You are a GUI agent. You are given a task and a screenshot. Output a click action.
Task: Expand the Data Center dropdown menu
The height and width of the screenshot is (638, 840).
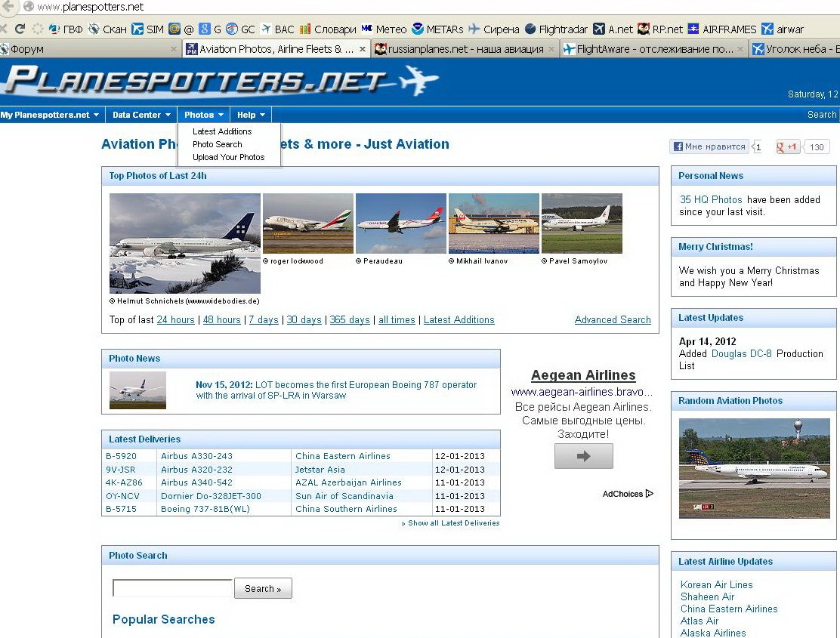click(x=141, y=115)
